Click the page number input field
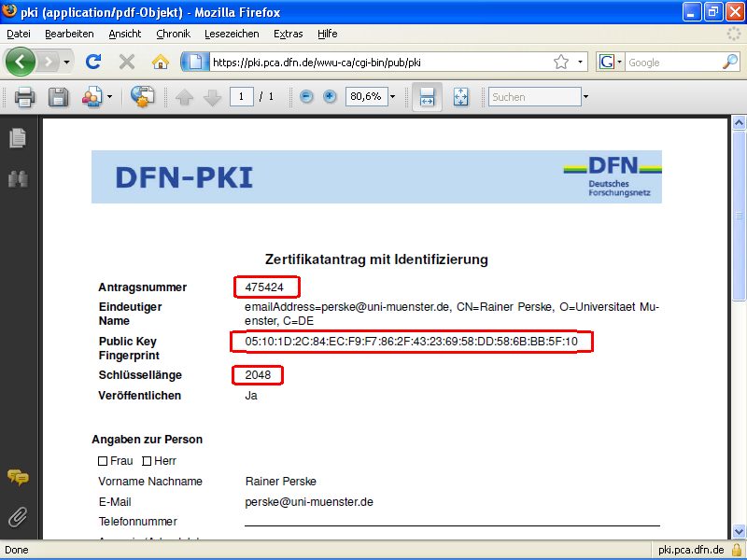Image resolution: width=747 pixels, height=560 pixels. coord(241,96)
